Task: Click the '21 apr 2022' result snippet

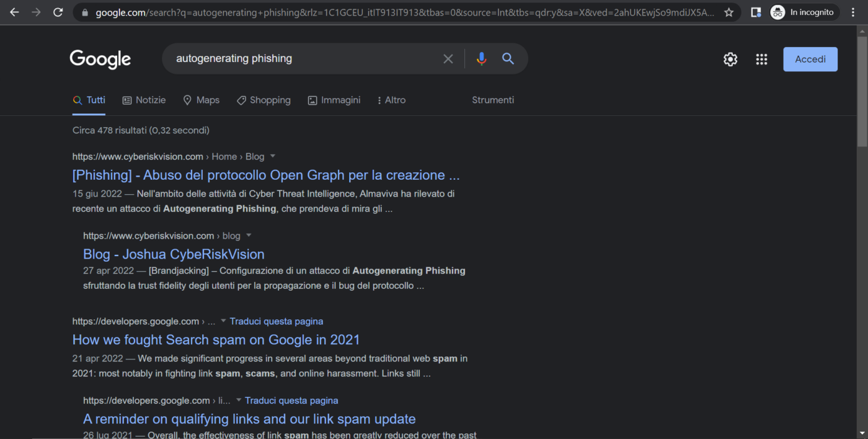Action: pos(270,366)
